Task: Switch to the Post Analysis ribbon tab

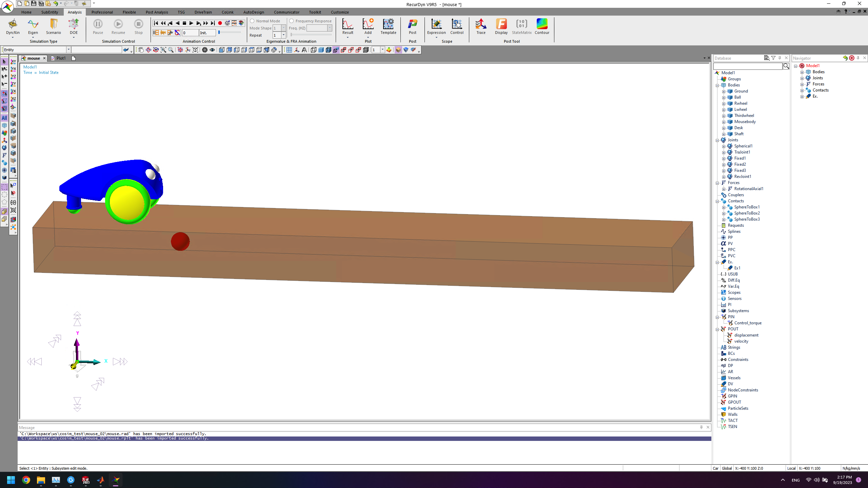Action: point(157,12)
